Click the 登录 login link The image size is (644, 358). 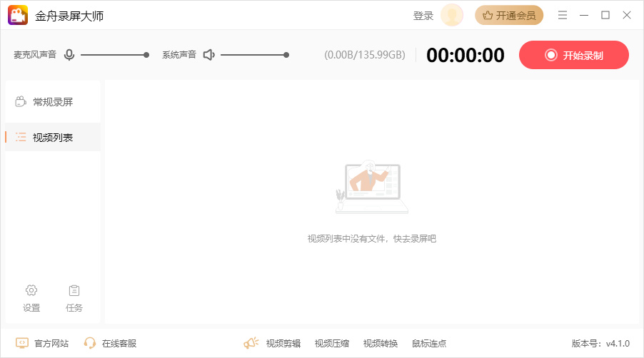coord(423,16)
